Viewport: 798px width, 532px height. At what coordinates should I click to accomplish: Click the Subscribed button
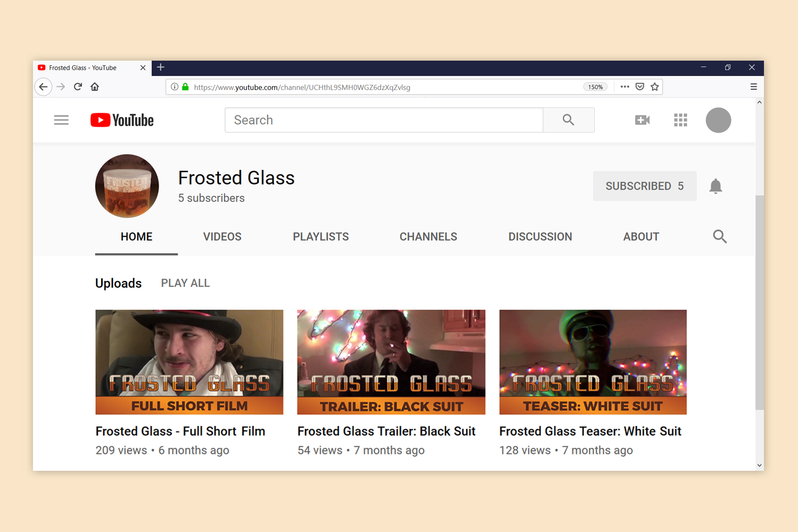pyautogui.click(x=645, y=186)
